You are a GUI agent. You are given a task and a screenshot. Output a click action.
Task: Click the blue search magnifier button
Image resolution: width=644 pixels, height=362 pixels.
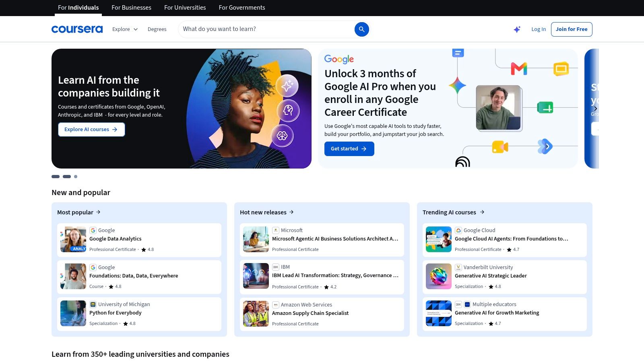[361, 29]
